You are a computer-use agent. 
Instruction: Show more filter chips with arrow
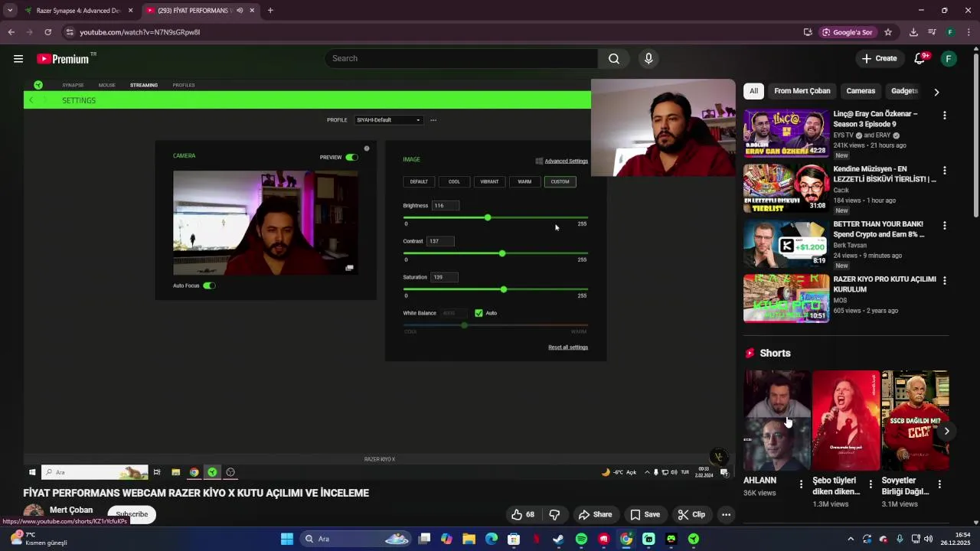click(x=936, y=92)
